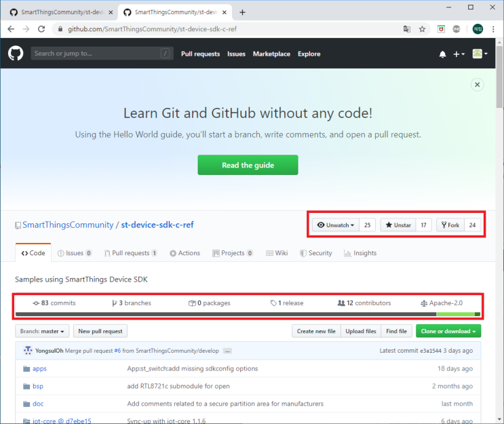Open the notifications bell

443,54
